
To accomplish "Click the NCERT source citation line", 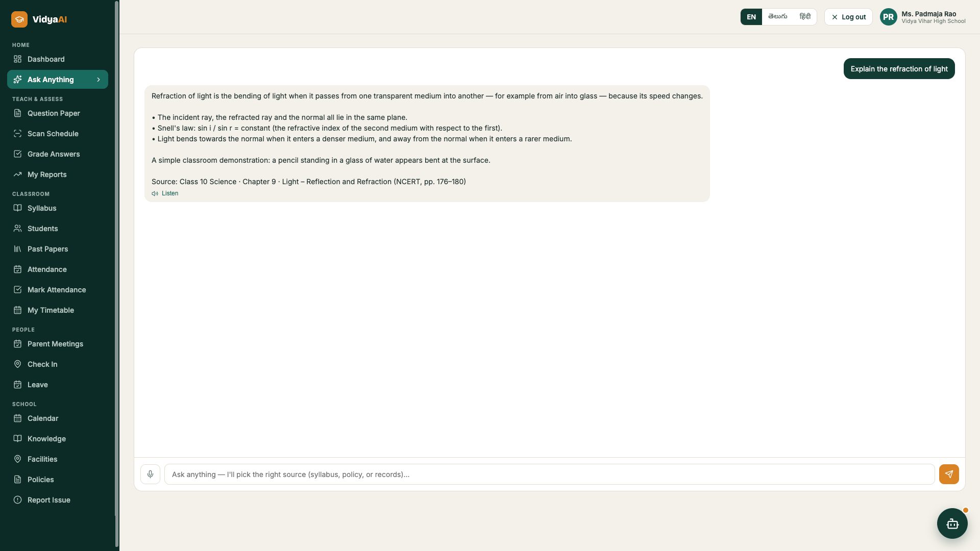I will [x=309, y=182].
